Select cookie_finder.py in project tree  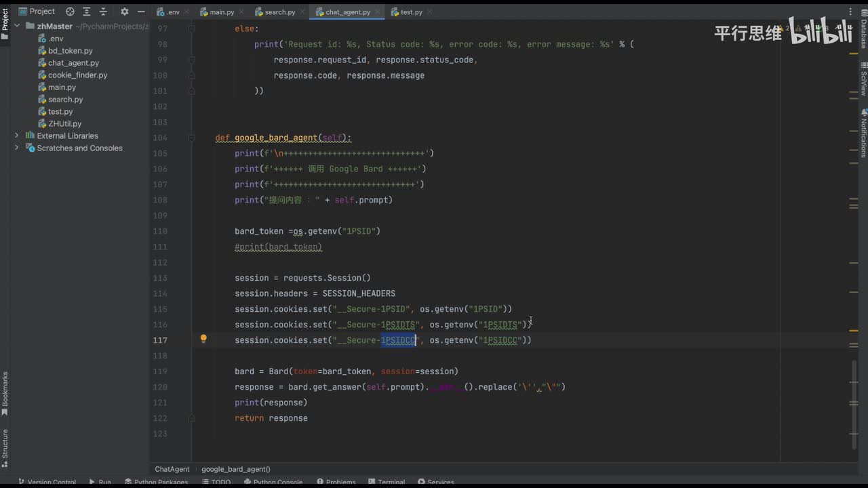pyautogui.click(x=77, y=75)
